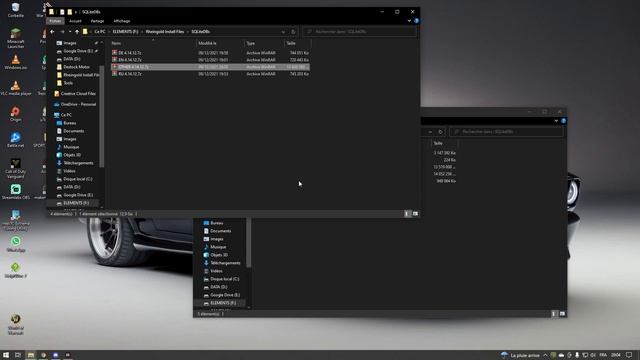Click the front window sidebar scrollbar
Viewport: 640px width, 360px height.
point(102,116)
